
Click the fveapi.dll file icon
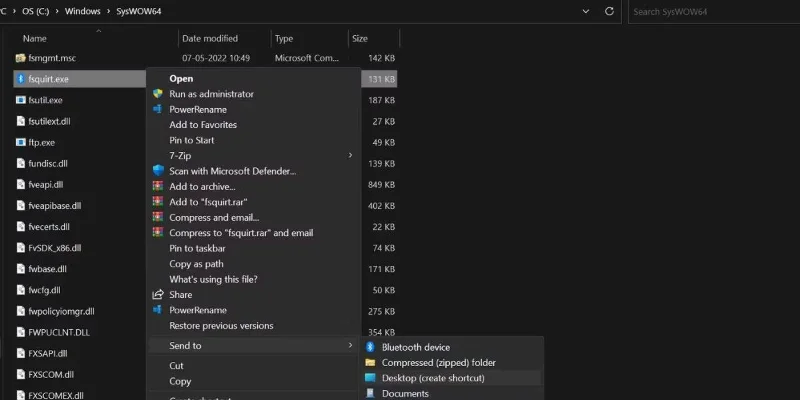[20, 184]
